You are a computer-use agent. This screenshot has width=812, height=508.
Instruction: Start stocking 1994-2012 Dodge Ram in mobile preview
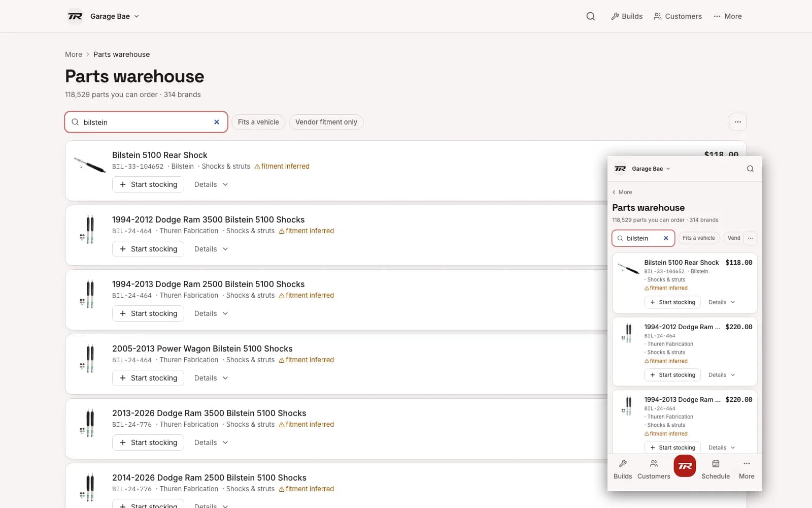pyautogui.click(x=672, y=375)
